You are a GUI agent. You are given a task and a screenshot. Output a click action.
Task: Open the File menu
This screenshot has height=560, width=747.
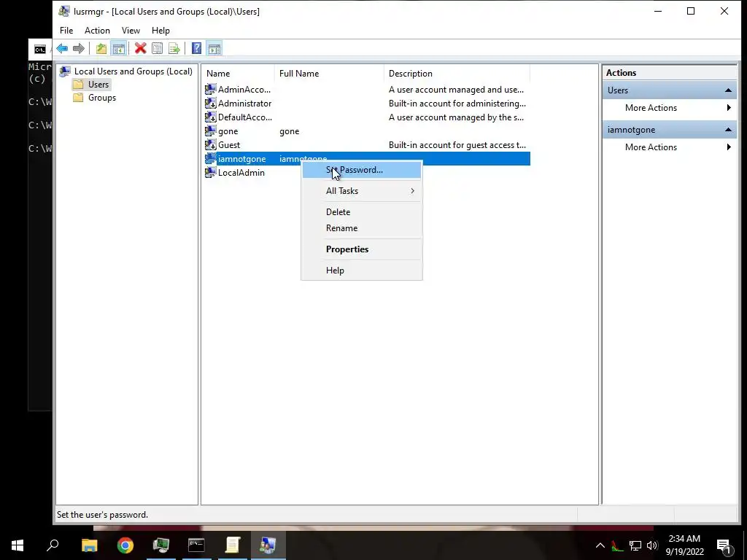coord(66,31)
